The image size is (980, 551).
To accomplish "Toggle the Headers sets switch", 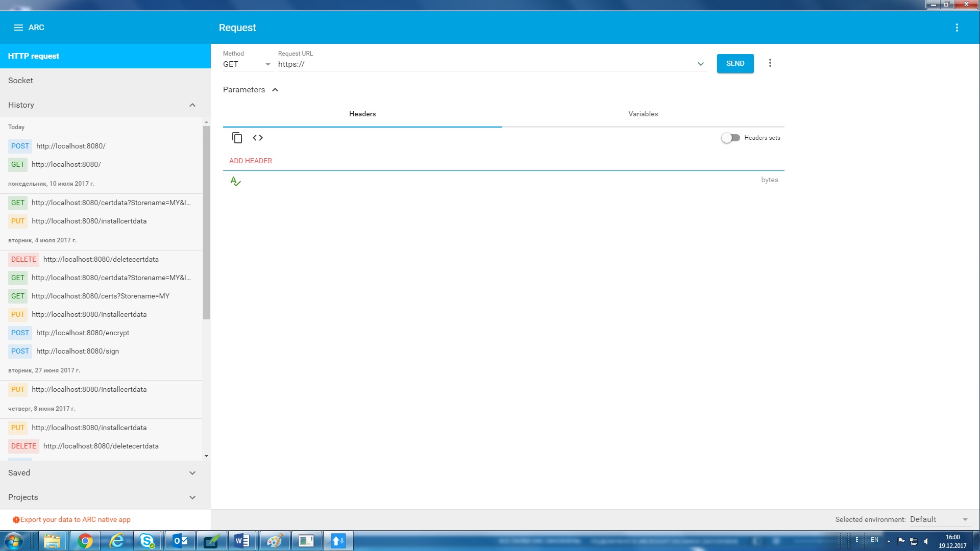I will pos(730,138).
